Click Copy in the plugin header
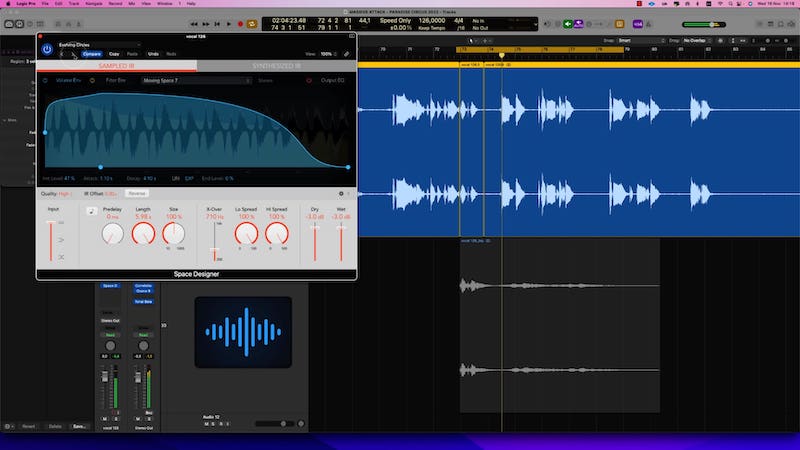This screenshot has height=450, width=800. [x=114, y=54]
